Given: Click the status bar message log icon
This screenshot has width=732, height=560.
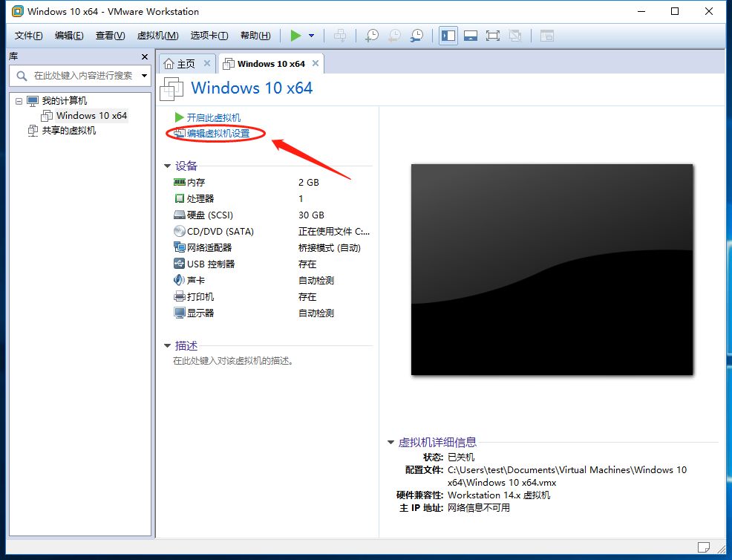Looking at the screenshot, I should [704, 547].
